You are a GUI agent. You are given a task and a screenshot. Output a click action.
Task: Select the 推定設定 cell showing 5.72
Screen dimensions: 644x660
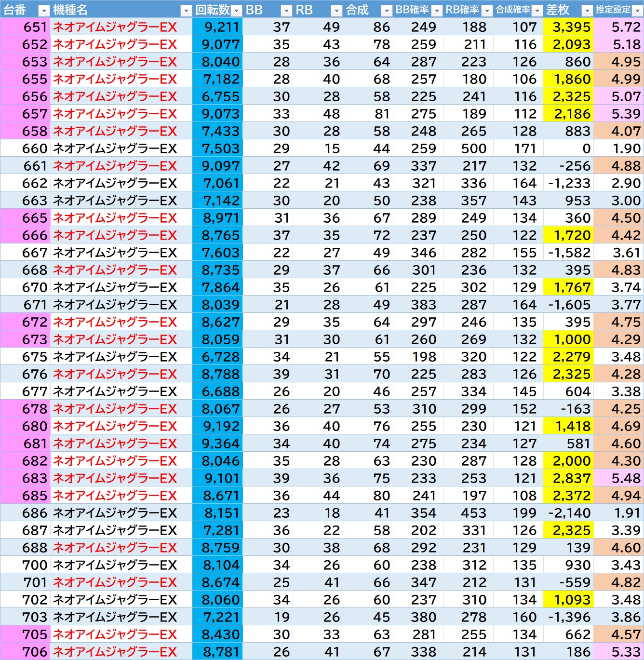tap(618, 27)
